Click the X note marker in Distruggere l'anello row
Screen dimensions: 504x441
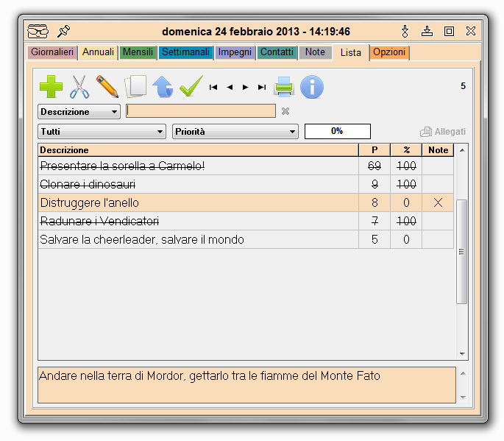(438, 202)
